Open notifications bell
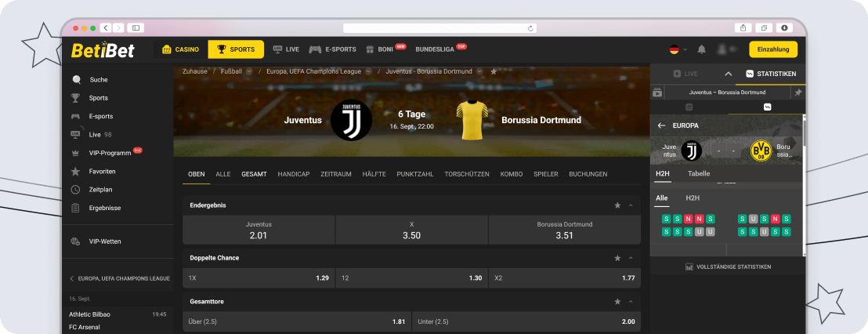This screenshot has height=334, width=868. (x=701, y=49)
